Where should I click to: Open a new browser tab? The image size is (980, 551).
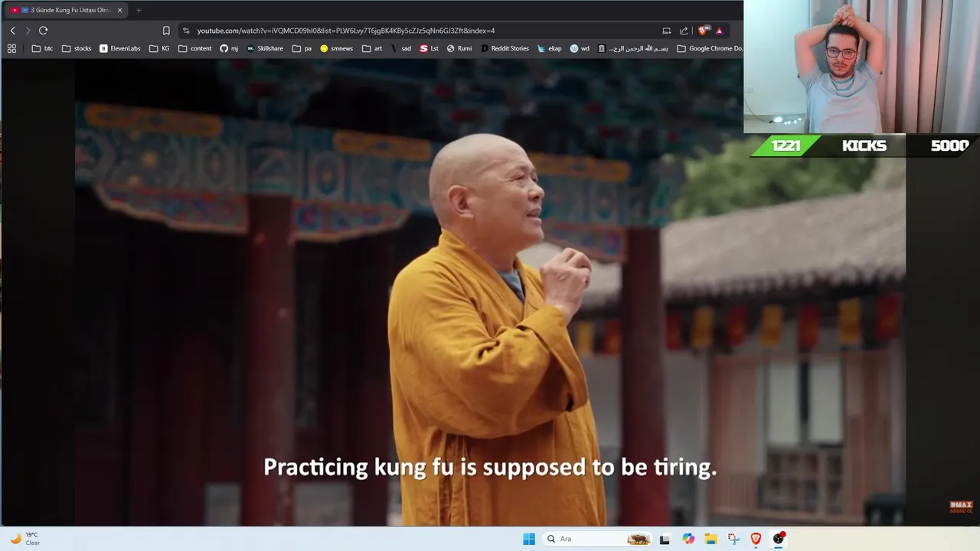[139, 10]
